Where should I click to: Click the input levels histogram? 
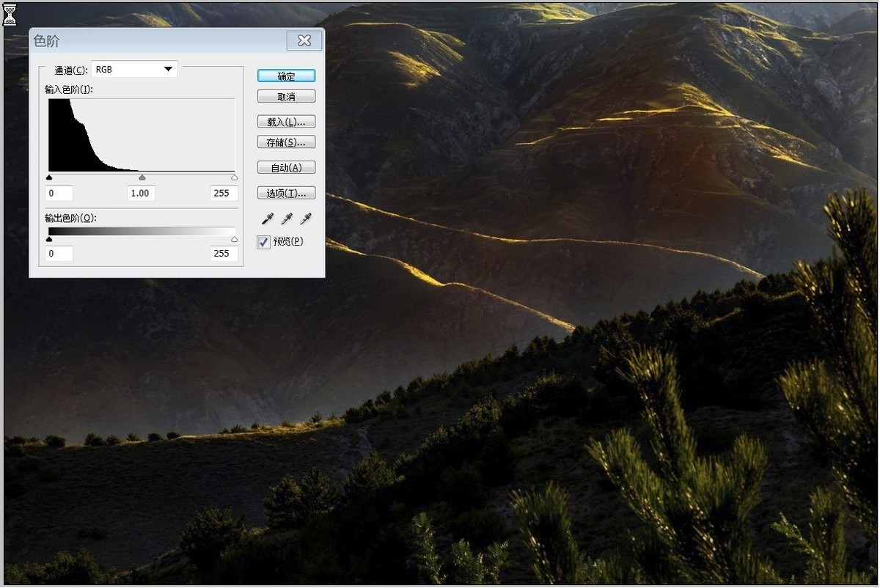[x=142, y=135]
